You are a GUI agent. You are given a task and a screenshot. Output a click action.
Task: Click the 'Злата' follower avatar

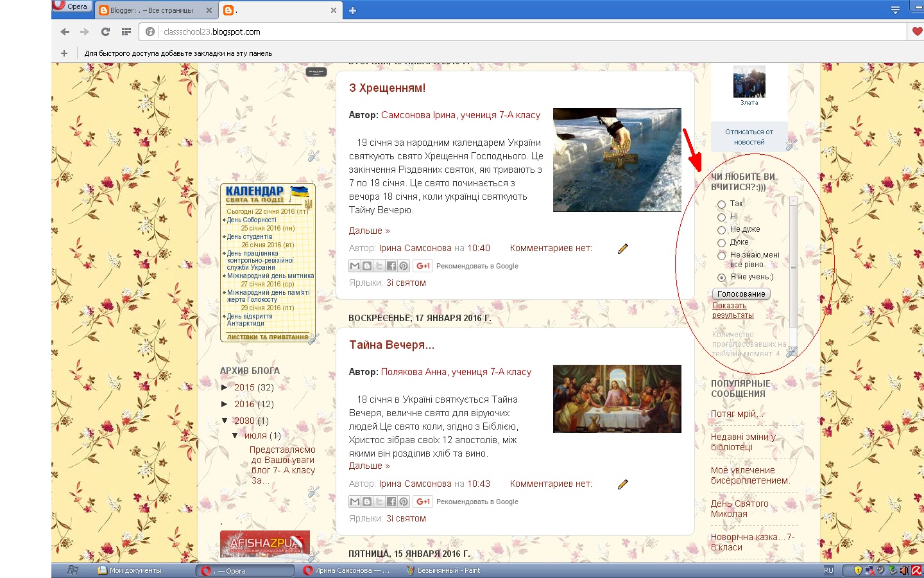(749, 82)
